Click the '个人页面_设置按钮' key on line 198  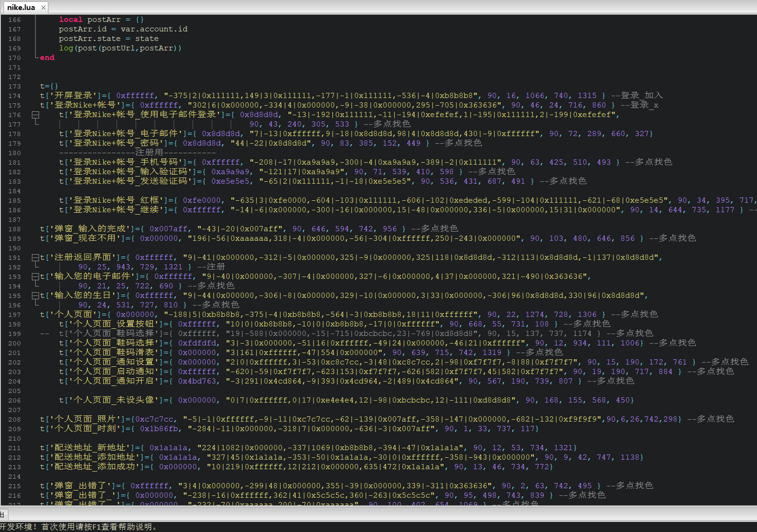click(114, 324)
